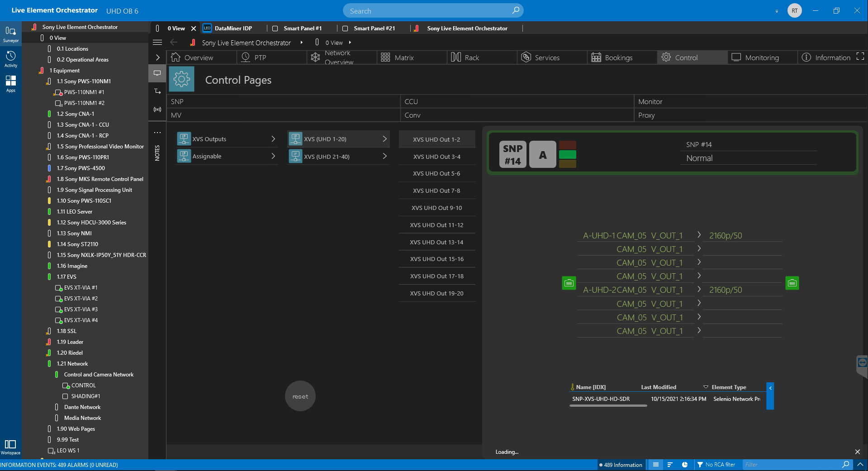The height and width of the screenshot is (471, 868).
Task: Open the CCU control page
Action: point(517,101)
